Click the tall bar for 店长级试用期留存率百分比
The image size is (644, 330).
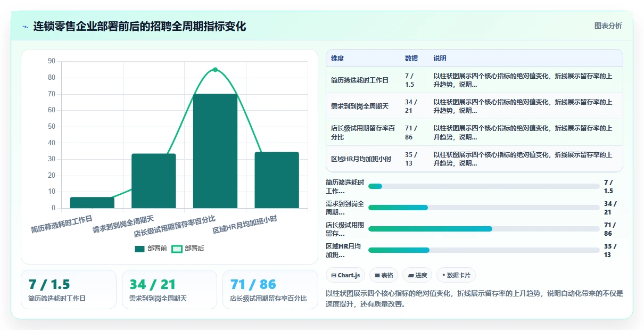coord(215,151)
